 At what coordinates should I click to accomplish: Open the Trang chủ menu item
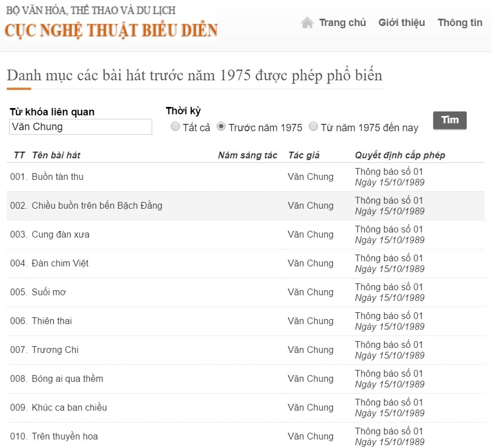pos(343,22)
